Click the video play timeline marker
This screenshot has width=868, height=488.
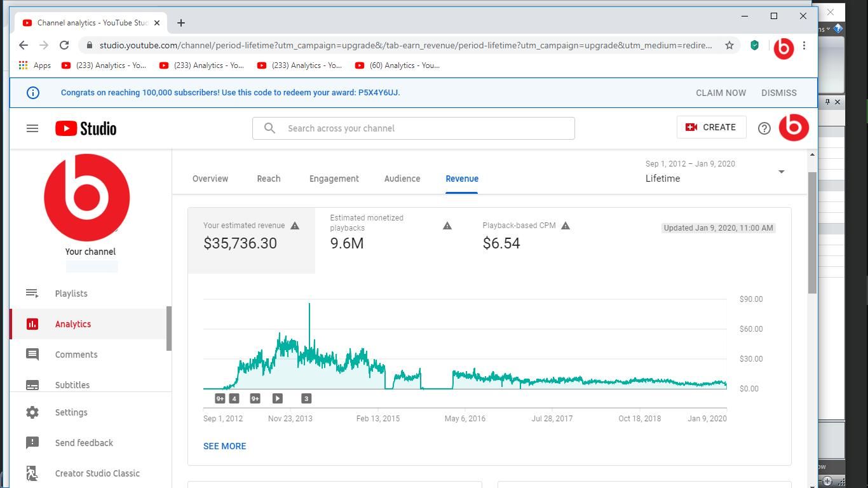pyautogui.click(x=277, y=398)
